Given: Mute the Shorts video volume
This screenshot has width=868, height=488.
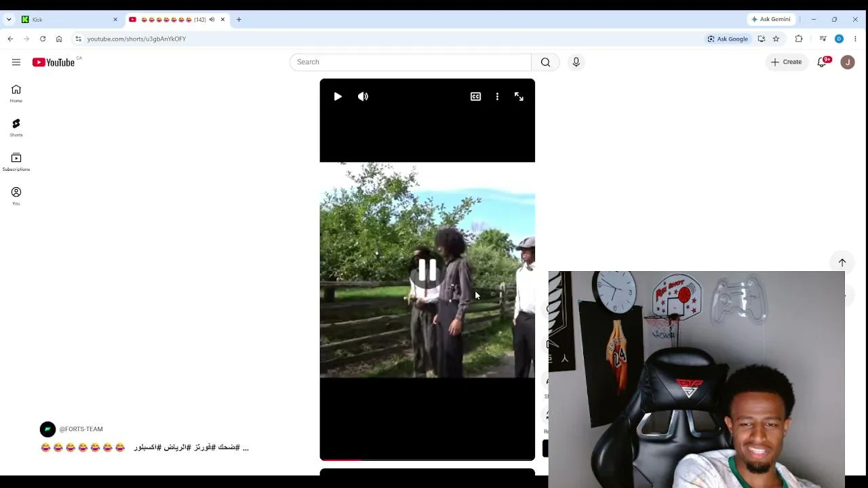Looking at the screenshot, I should click(363, 97).
